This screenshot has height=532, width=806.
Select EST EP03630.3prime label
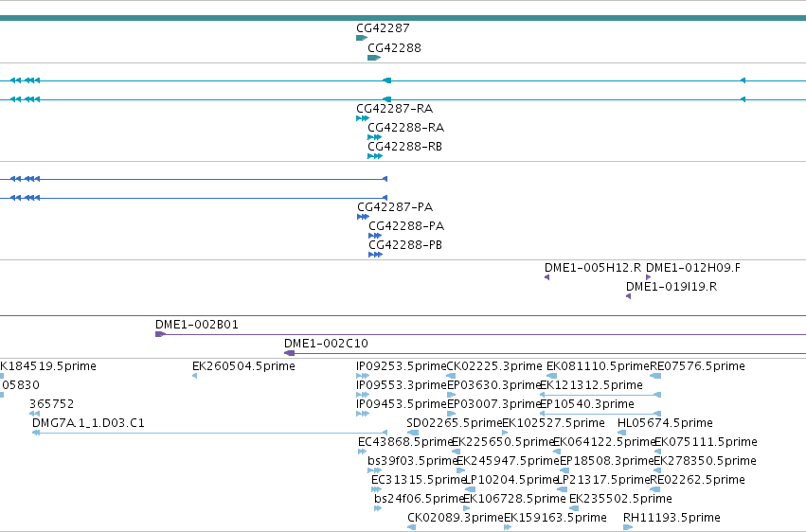(493, 385)
